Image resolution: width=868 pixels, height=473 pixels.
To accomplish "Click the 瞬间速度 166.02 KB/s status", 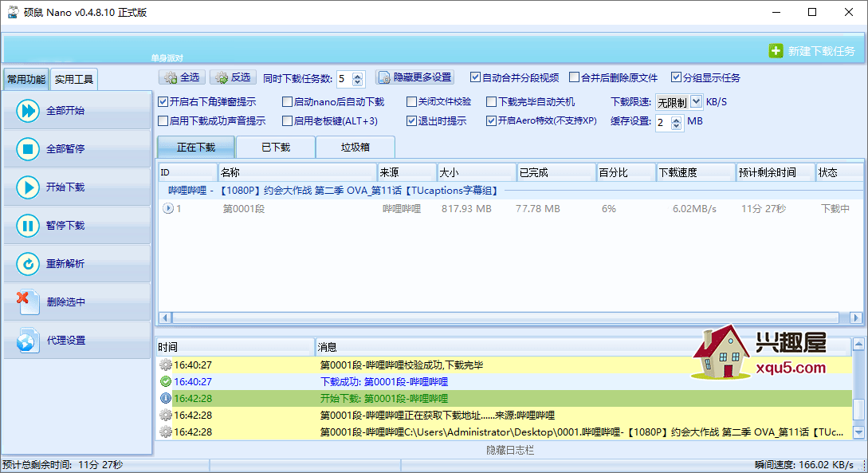I will click(x=803, y=465).
